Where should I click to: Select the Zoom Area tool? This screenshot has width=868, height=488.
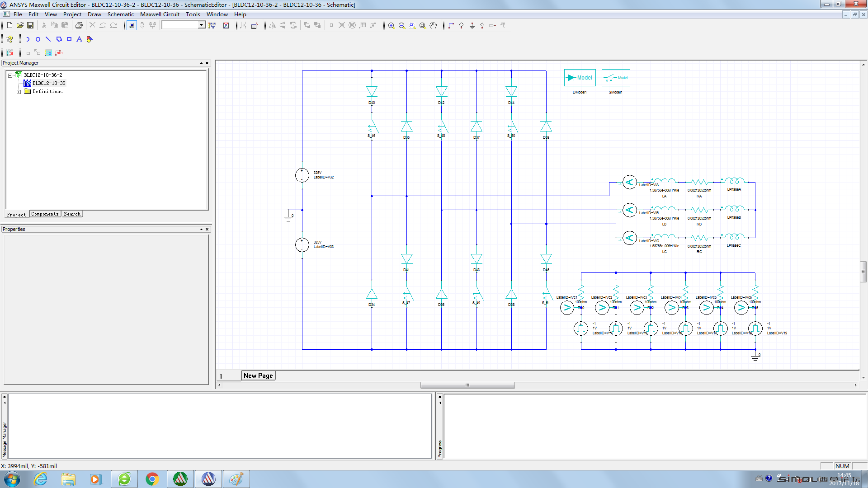coord(412,25)
